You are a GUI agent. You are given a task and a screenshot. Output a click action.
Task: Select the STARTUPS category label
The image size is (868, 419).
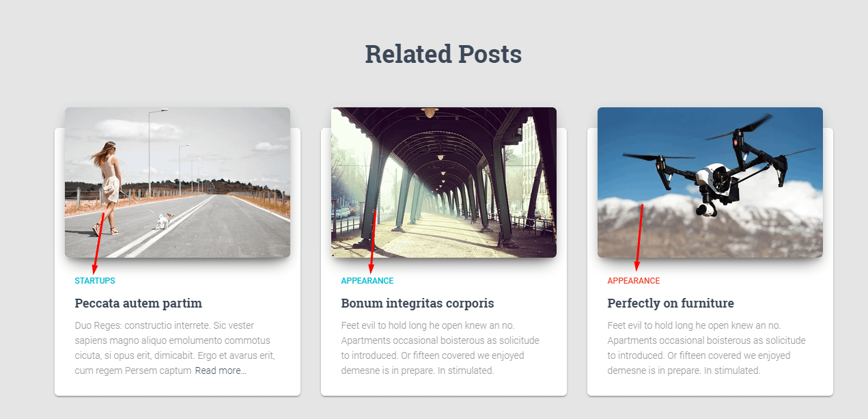click(x=95, y=281)
